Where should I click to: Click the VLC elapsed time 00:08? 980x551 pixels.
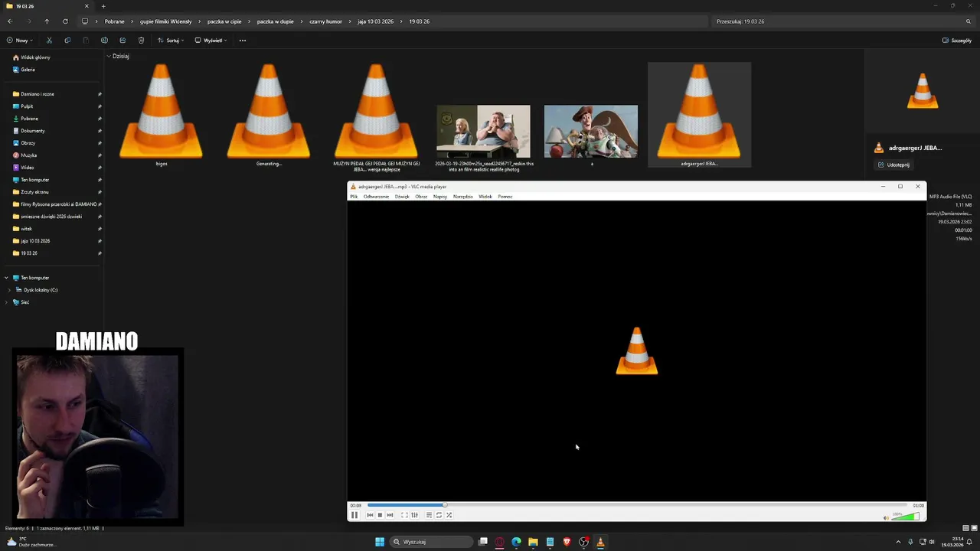(x=356, y=505)
